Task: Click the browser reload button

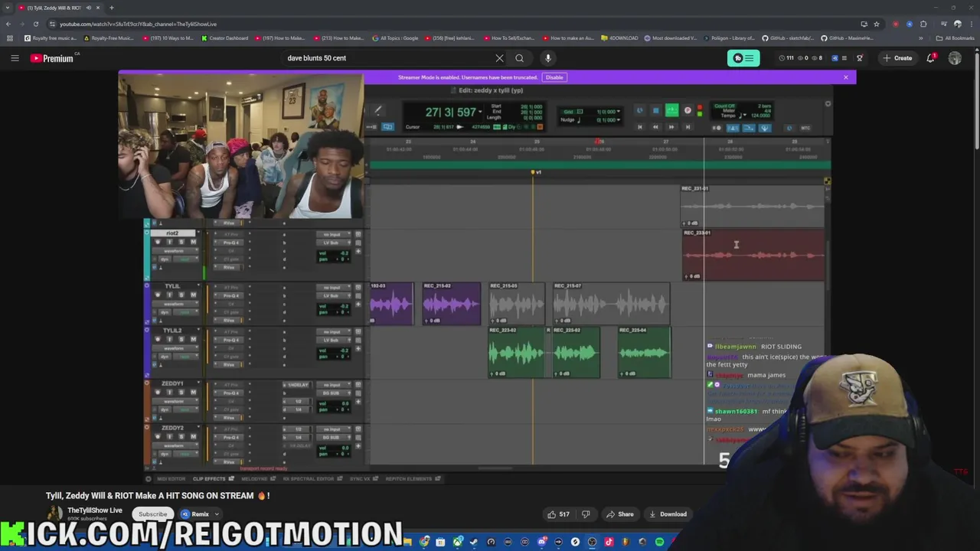Action: (36, 24)
